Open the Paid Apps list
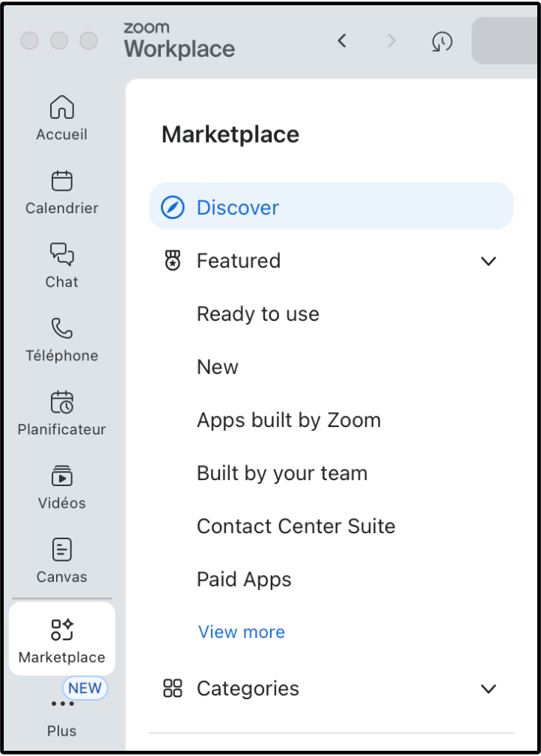 tap(244, 580)
